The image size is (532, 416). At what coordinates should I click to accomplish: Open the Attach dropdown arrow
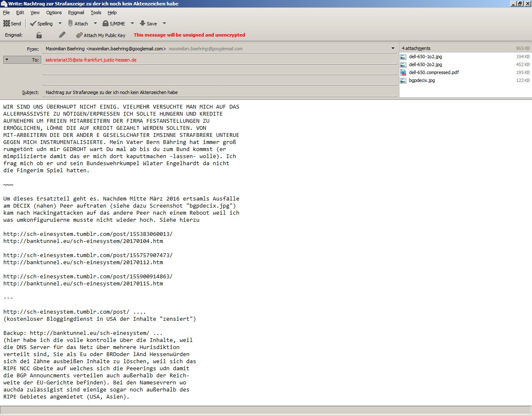tap(95, 24)
